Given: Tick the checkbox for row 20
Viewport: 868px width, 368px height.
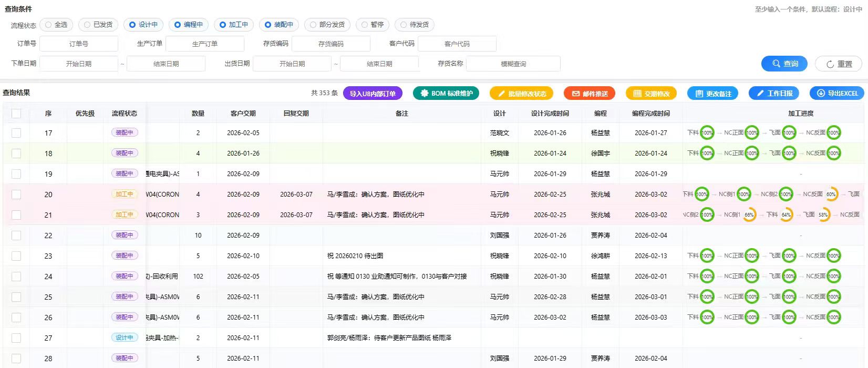Looking at the screenshot, I should coord(16,195).
